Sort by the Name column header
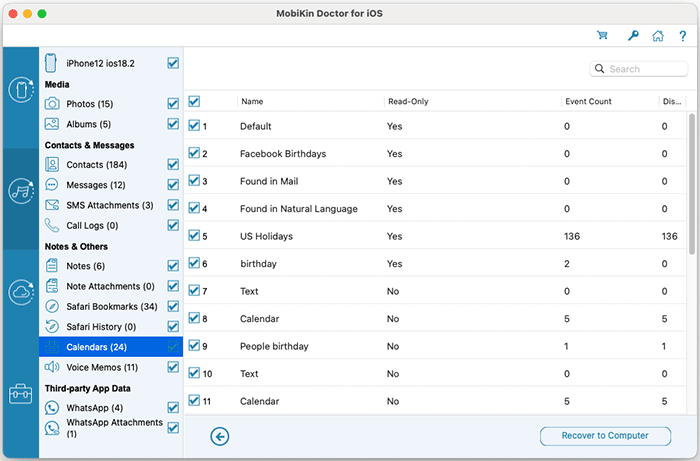This screenshot has height=461, width=700. tap(252, 101)
